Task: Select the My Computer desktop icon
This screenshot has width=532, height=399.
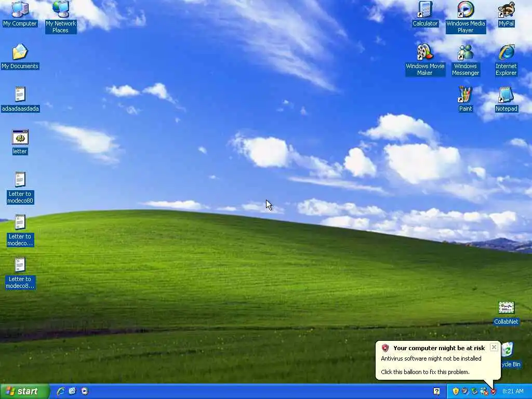Action: 20,14
